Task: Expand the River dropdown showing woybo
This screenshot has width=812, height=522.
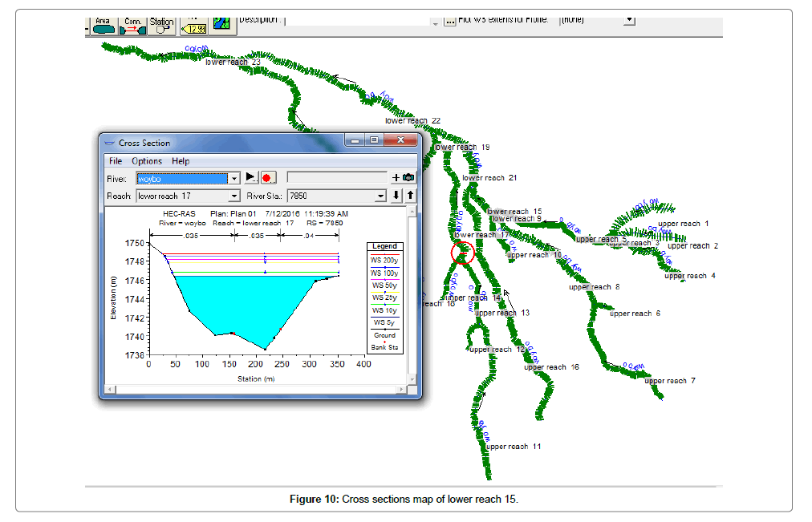Action: tap(234, 178)
